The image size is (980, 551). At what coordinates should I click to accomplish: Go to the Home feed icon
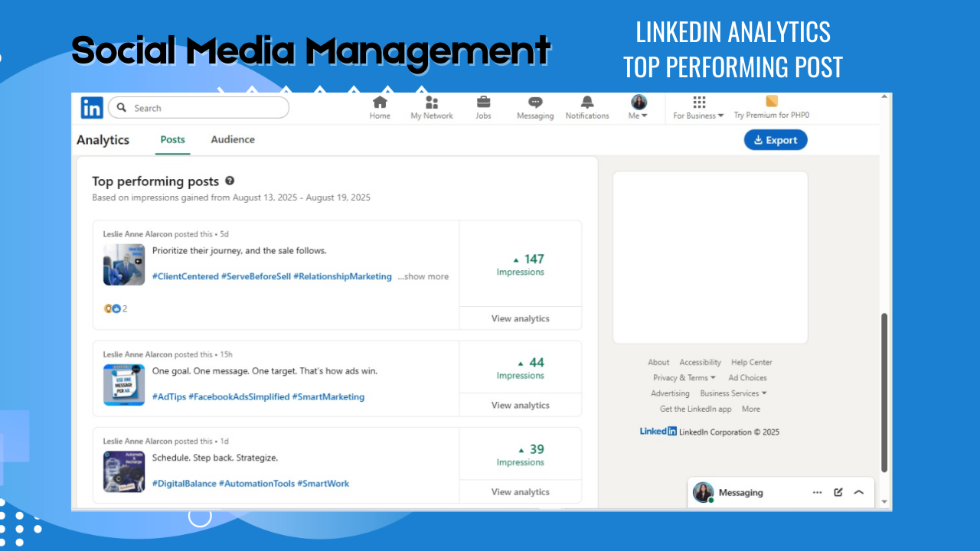point(380,103)
